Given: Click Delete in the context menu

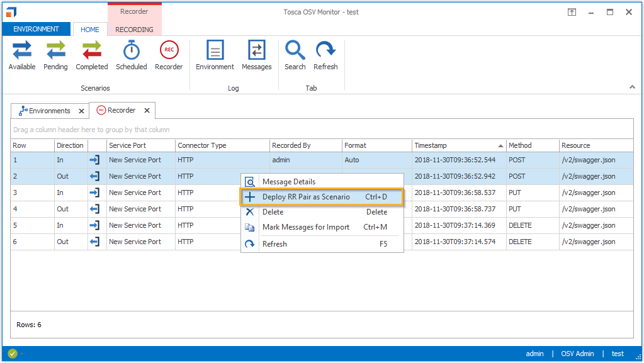Looking at the screenshot, I should click(273, 212).
